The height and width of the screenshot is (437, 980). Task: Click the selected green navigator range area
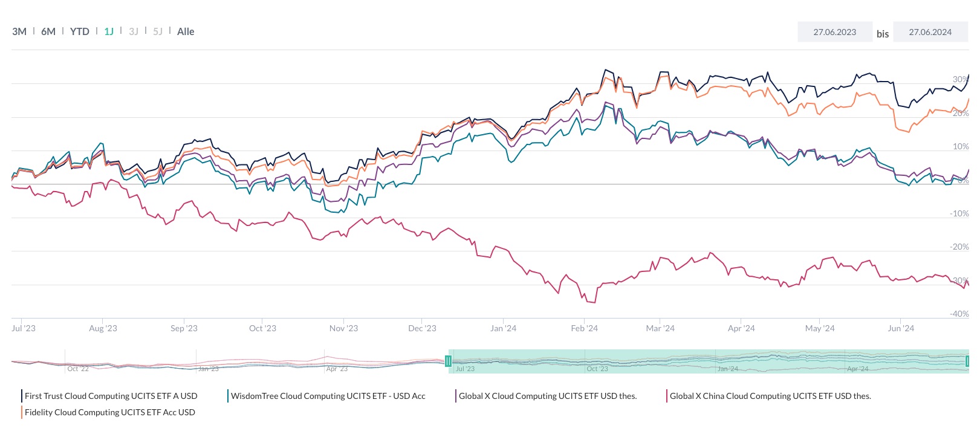click(707, 361)
